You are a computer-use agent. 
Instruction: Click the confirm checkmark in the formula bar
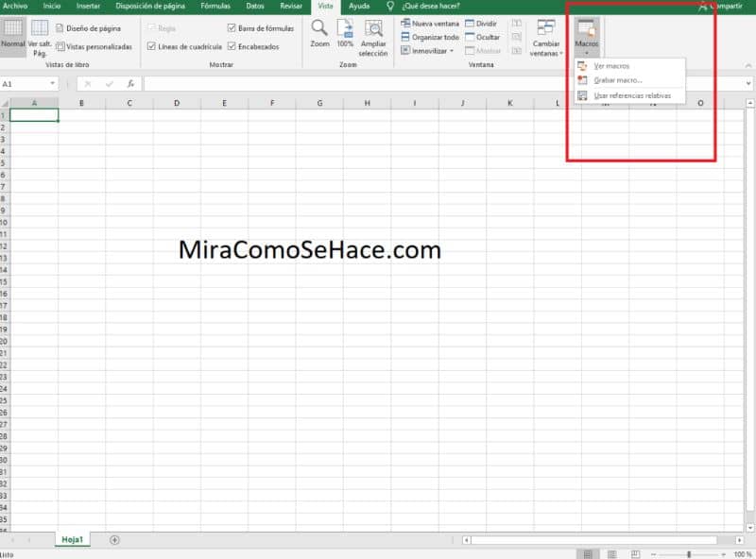110,84
